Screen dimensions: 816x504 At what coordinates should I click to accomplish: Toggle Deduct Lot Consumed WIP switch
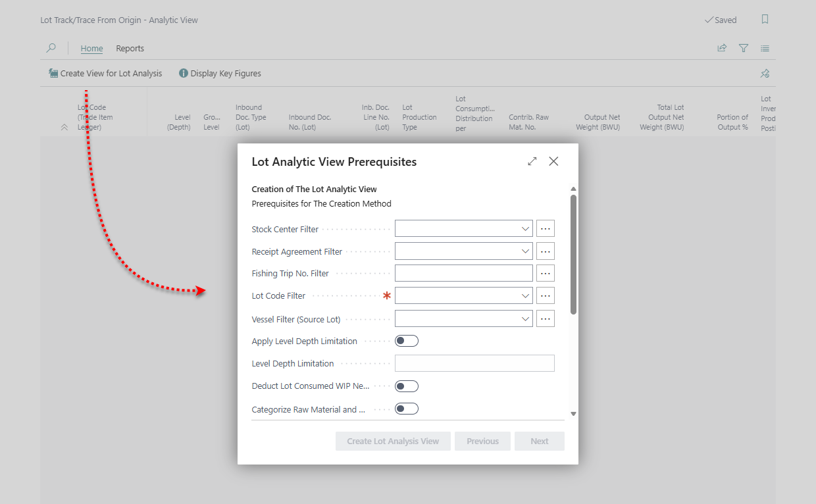pyautogui.click(x=407, y=386)
